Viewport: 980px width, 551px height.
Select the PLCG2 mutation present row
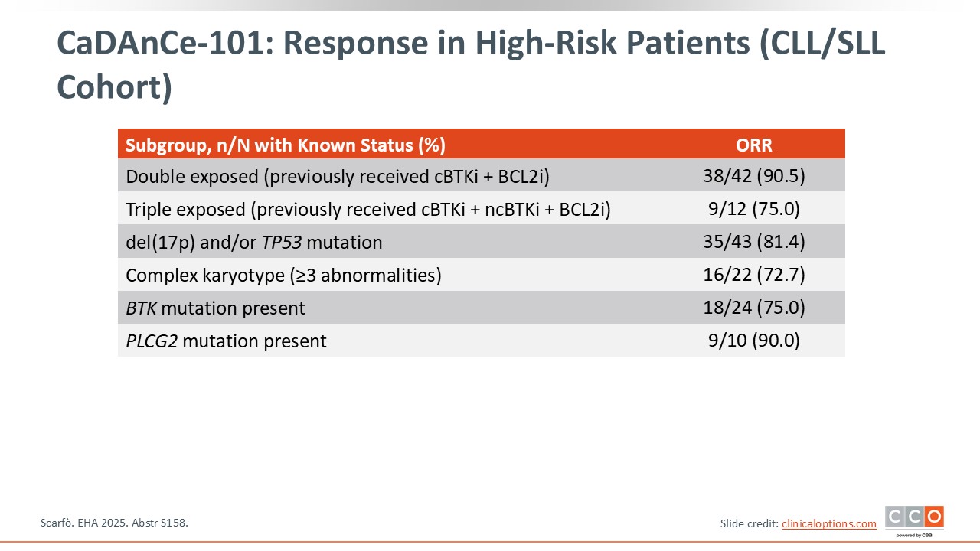[226, 341]
